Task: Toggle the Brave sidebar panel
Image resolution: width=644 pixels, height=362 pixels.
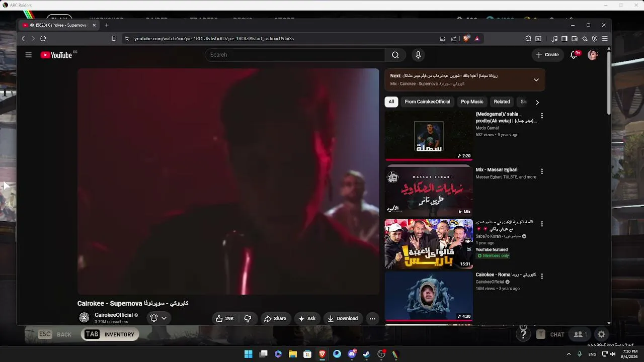Action: pos(565,38)
